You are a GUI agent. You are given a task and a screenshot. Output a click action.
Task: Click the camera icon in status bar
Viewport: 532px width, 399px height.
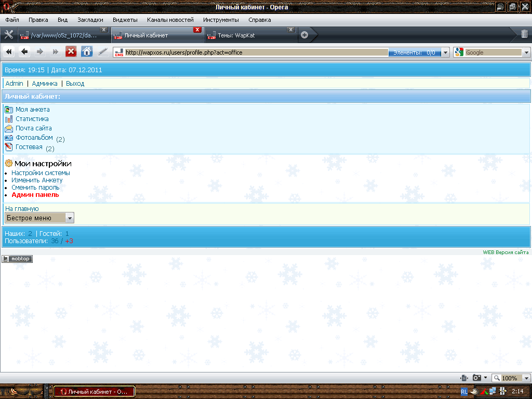click(477, 378)
